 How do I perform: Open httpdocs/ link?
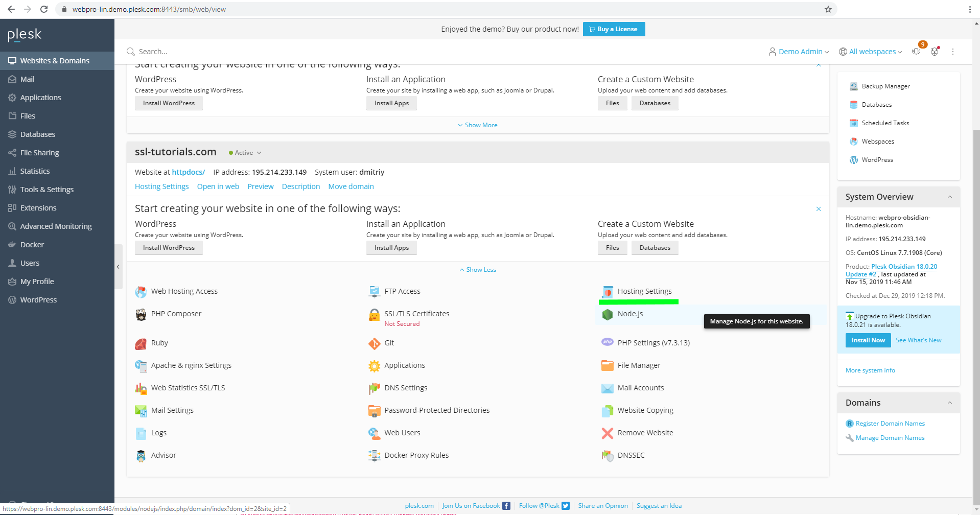(x=188, y=172)
